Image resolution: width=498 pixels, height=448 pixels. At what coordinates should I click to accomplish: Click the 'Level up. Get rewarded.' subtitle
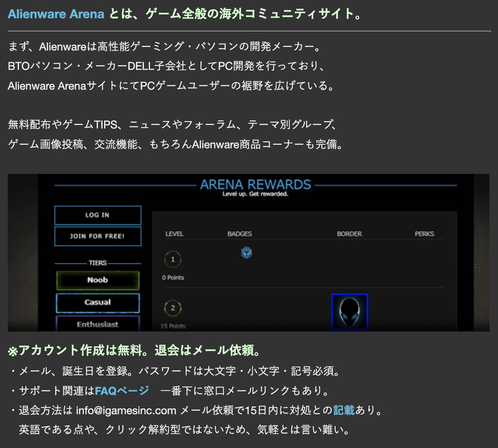[x=255, y=194]
